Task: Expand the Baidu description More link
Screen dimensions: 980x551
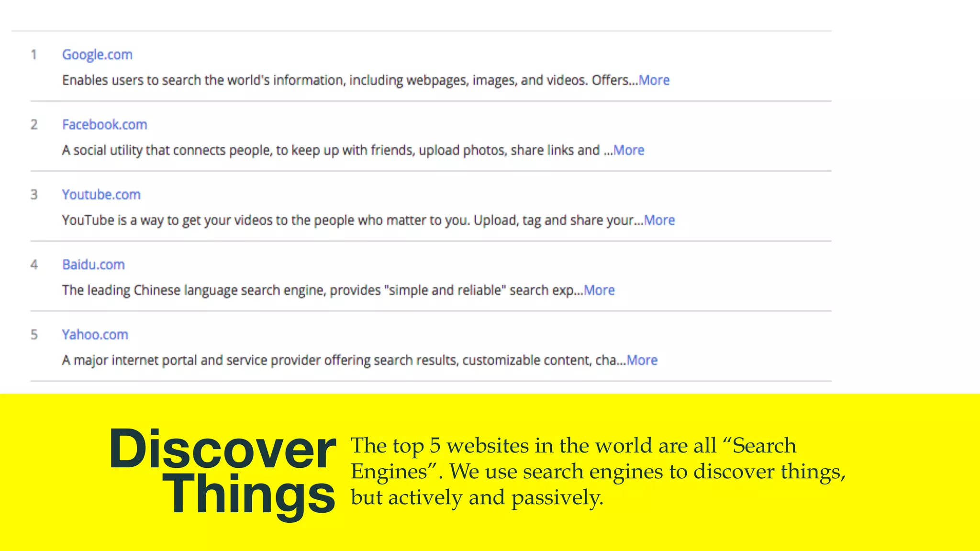Action: tap(599, 290)
